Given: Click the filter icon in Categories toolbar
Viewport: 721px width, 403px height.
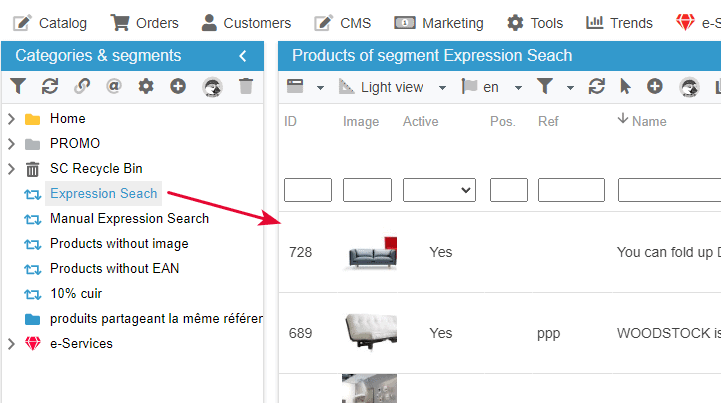Looking at the screenshot, I should [x=18, y=87].
